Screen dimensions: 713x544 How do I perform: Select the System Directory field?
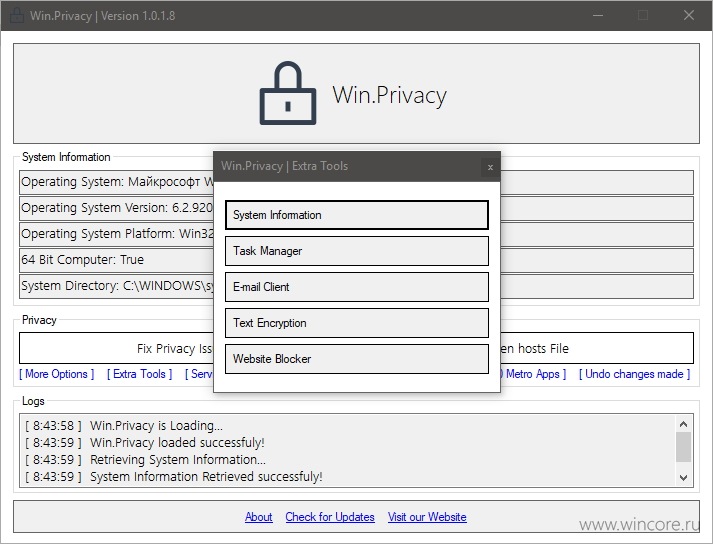tap(116, 286)
